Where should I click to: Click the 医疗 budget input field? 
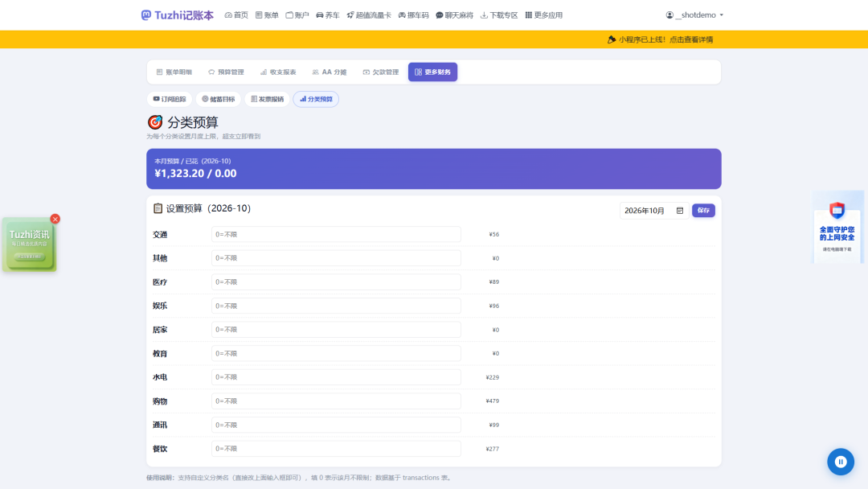[x=336, y=281]
